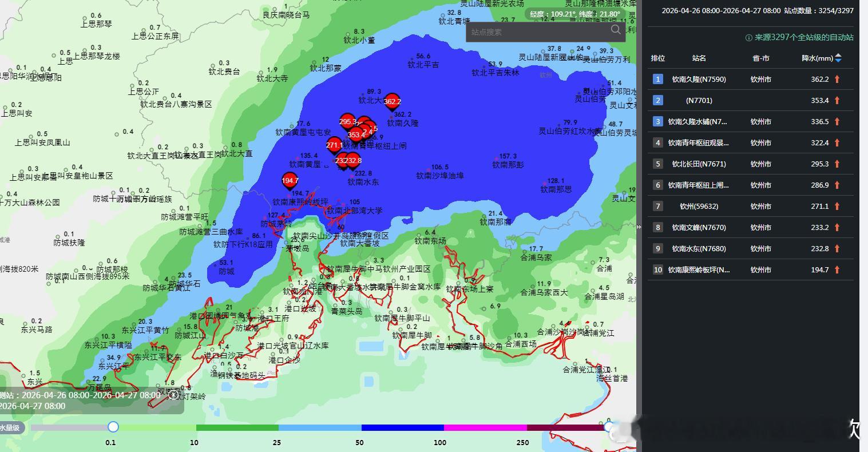
Task: Click the red station marker labeled 295.3
Action: pos(347,121)
